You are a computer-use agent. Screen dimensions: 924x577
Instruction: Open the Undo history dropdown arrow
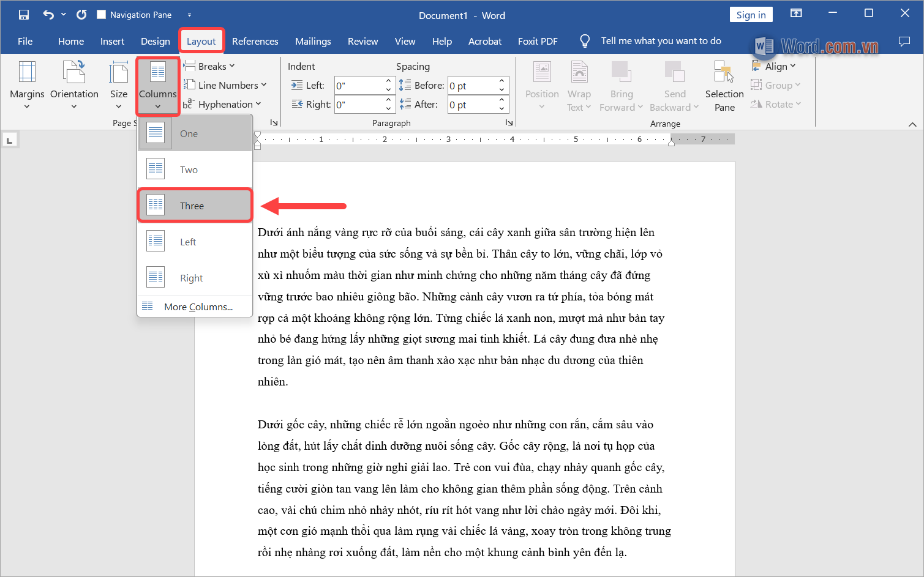point(63,15)
